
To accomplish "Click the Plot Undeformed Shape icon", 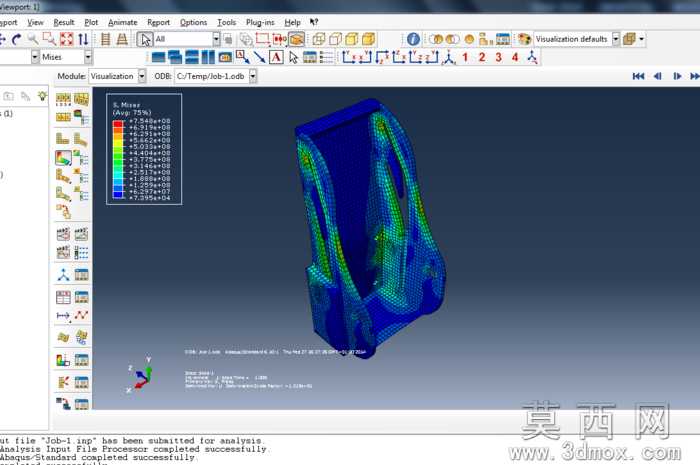I will (x=62, y=139).
